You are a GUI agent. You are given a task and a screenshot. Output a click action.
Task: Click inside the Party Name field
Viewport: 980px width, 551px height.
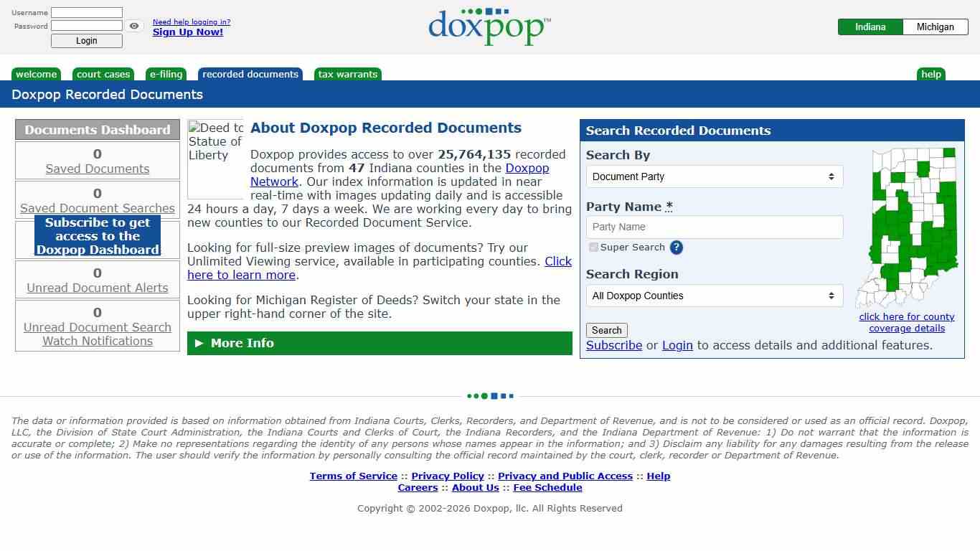[x=714, y=227]
